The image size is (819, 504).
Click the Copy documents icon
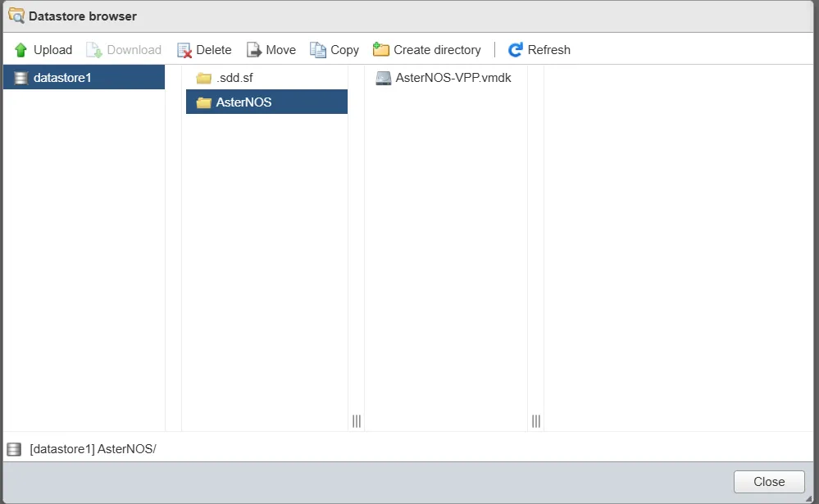click(318, 50)
